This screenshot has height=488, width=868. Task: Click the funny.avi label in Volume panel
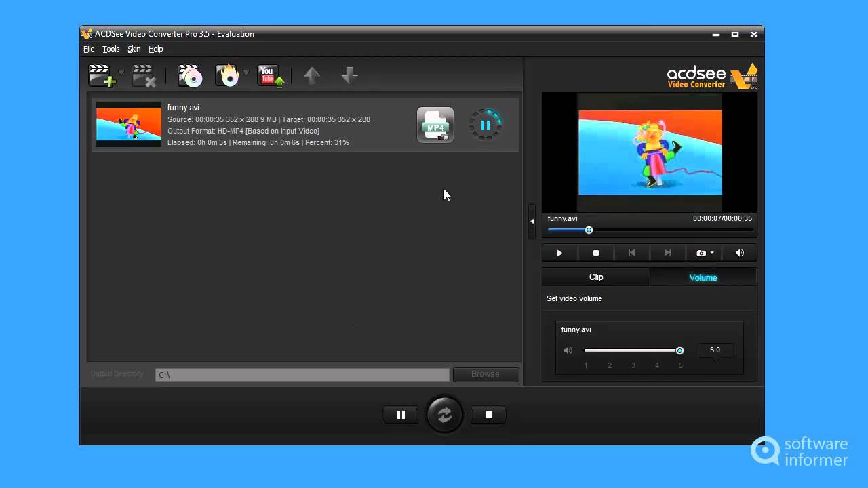576,329
